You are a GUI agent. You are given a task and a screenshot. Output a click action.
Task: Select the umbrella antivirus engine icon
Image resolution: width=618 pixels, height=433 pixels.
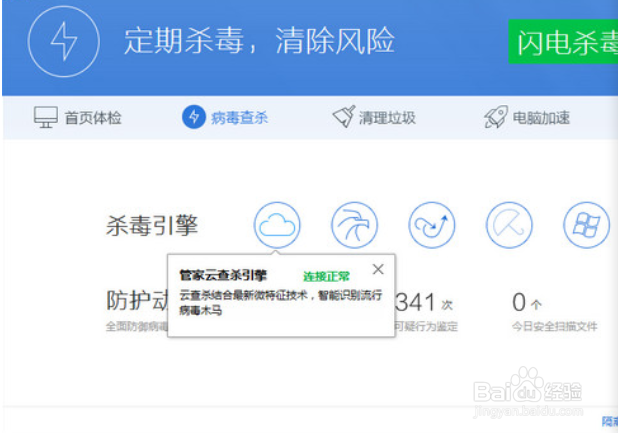click(509, 225)
